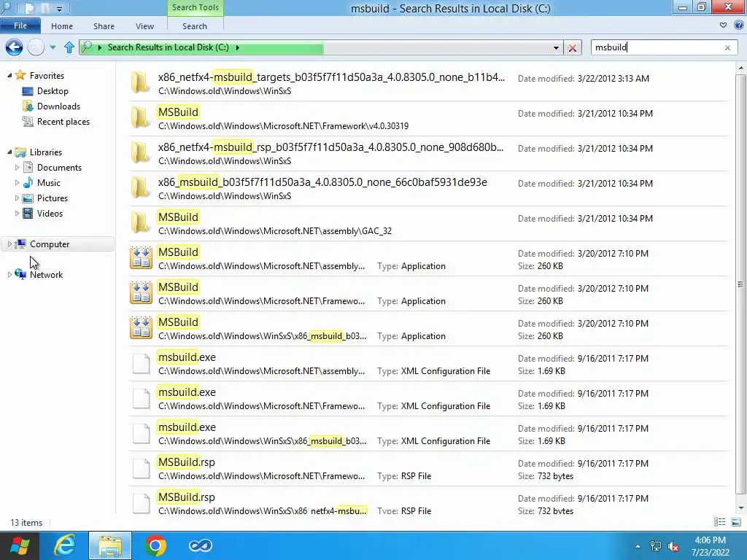Screen dimensions: 747x560
Task: Open the File tab
Action: [20, 26]
